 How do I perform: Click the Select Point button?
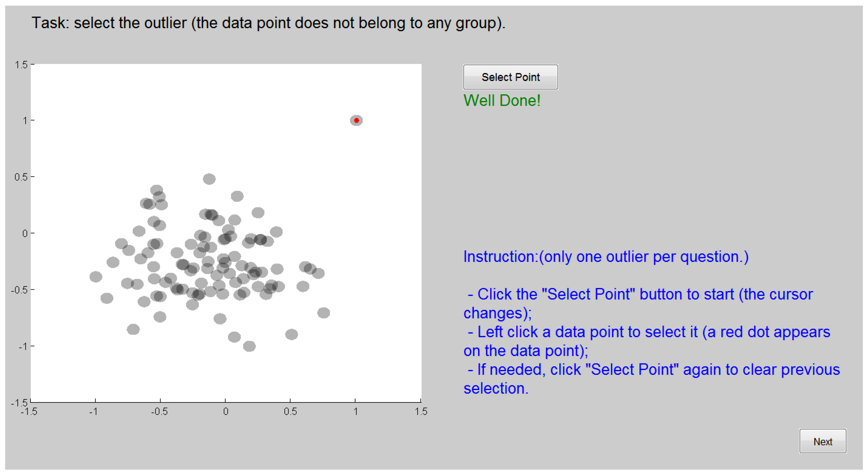point(510,77)
